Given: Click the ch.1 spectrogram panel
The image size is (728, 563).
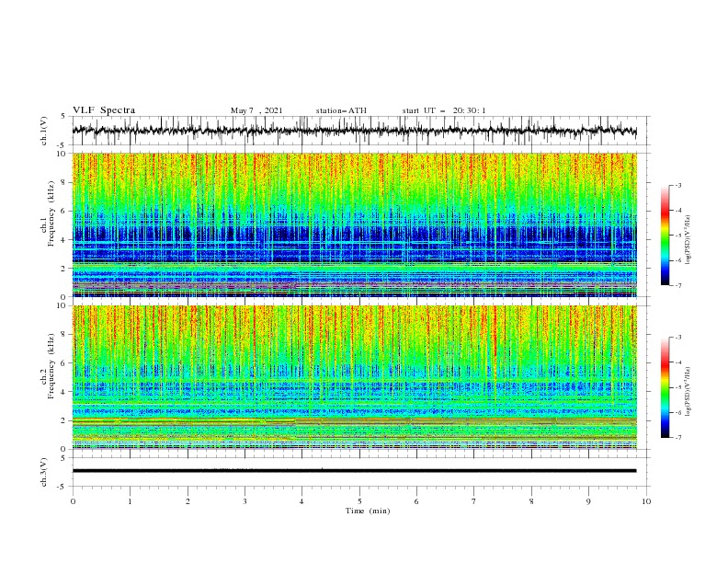Looking at the screenshot, I should (354, 224).
